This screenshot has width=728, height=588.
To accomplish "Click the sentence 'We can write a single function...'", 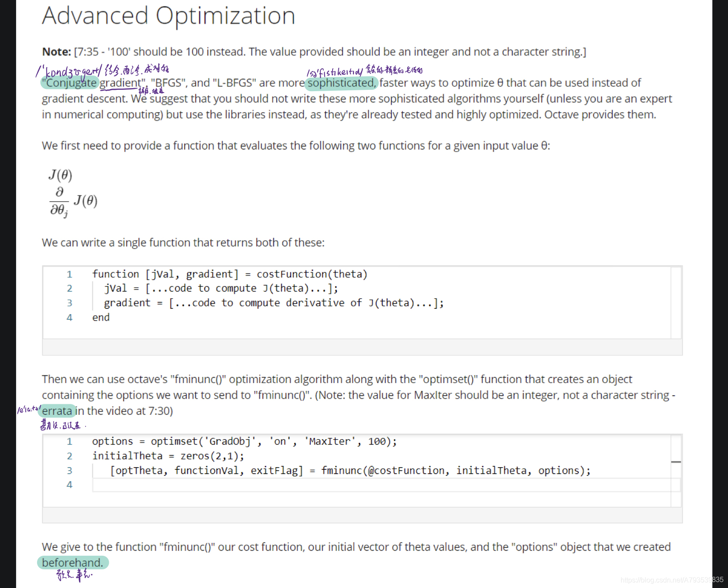I will tap(183, 243).
